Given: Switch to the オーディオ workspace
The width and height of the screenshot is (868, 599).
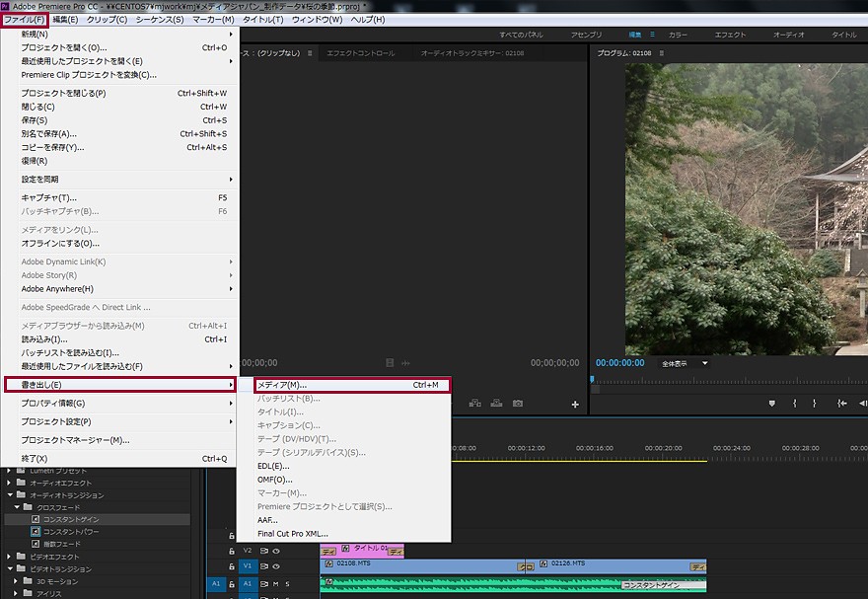Looking at the screenshot, I should click(788, 35).
